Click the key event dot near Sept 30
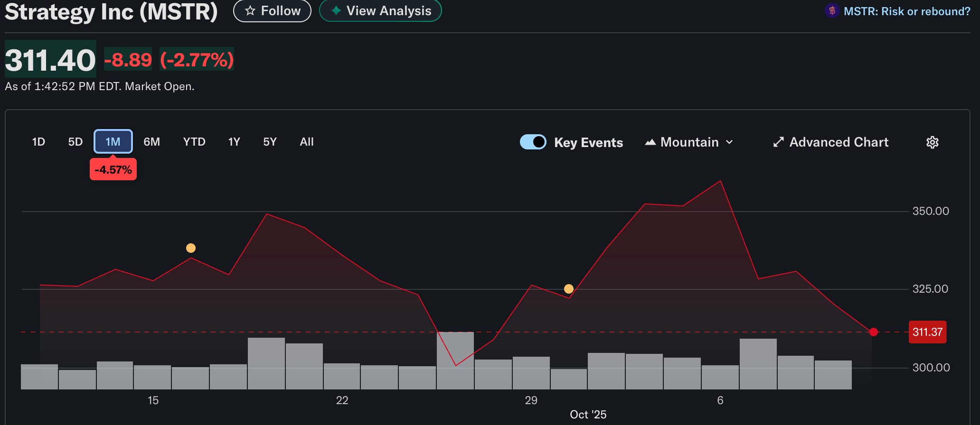Image resolution: width=980 pixels, height=425 pixels. click(569, 289)
